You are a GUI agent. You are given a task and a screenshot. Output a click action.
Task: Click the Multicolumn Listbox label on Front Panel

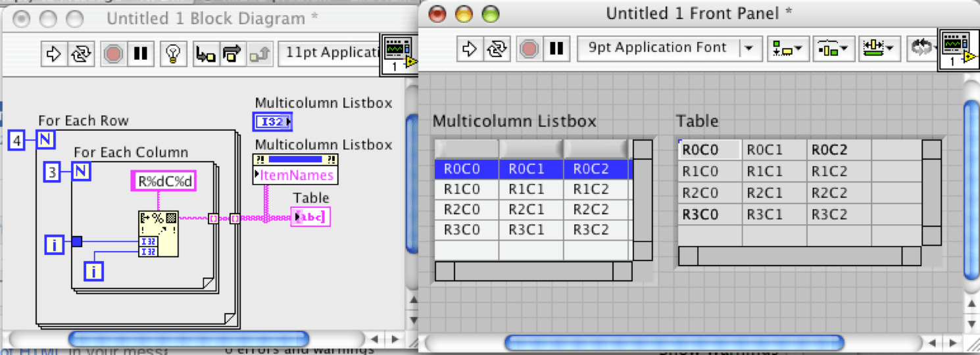click(x=514, y=121)
